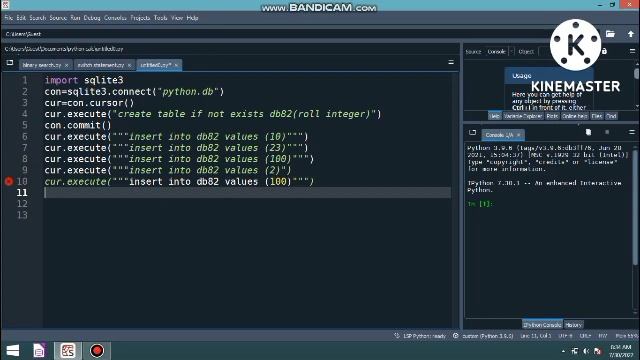Viewport: 640px width, 360px height.
Task: Click the console clear/remove variables icon
Action: (588, 132)
